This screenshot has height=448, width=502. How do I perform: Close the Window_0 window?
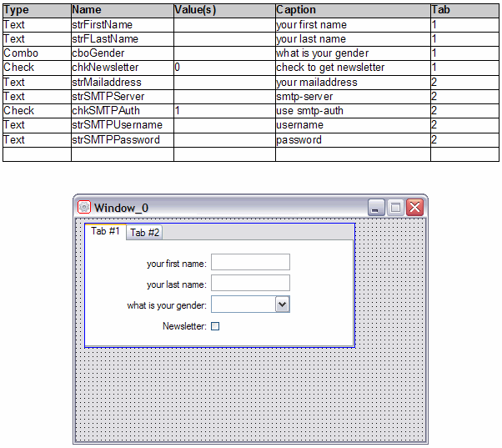tap(415, 207)
